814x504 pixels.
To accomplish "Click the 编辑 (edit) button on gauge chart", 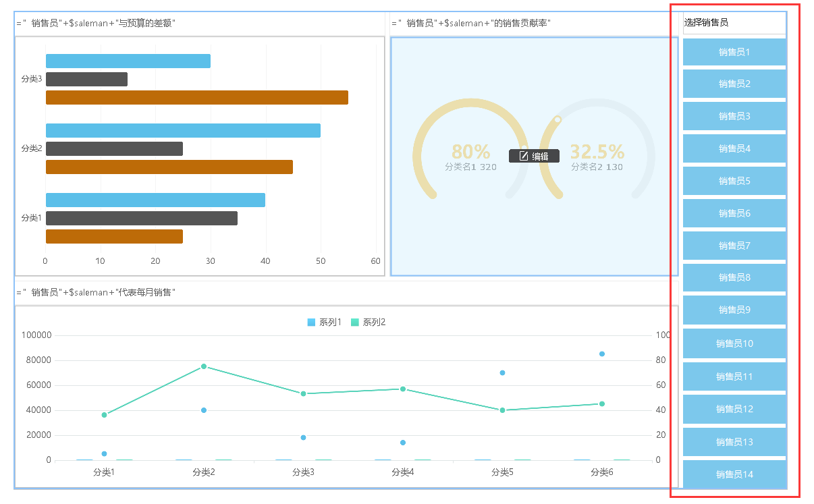I will [534, 156].
